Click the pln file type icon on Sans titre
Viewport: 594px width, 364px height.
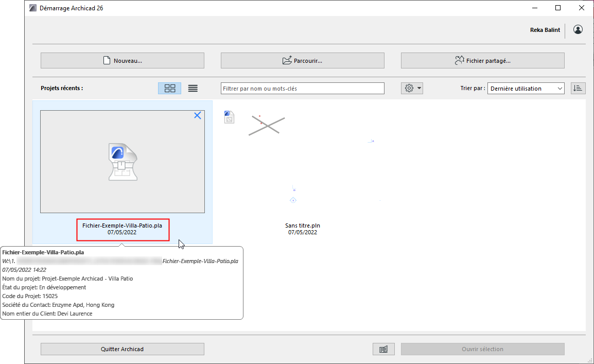click(229, 117)
